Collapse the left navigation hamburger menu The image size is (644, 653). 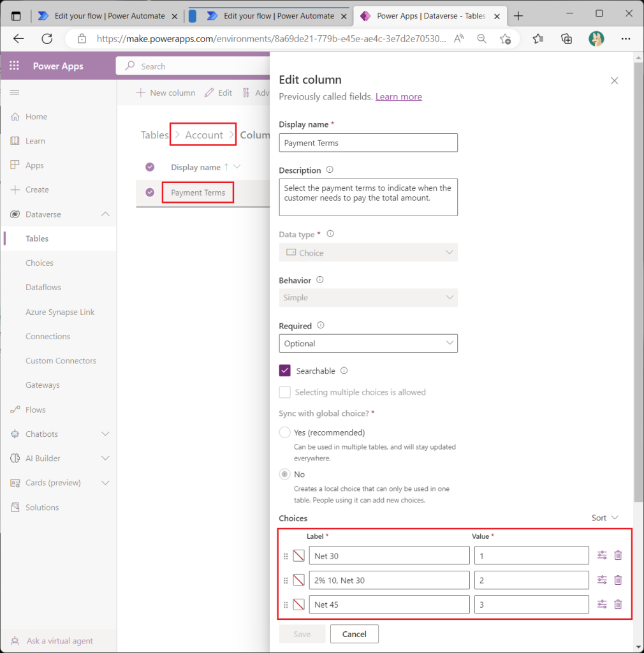tap(15, 92)
